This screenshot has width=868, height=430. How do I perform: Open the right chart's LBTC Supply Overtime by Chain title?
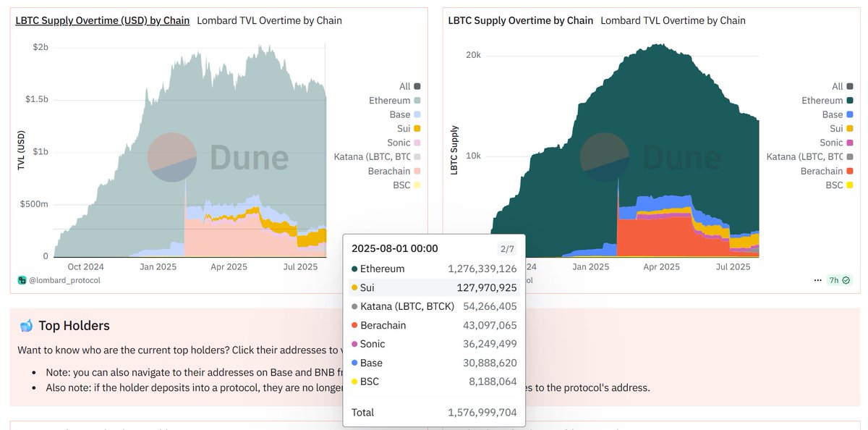(521, 20)
